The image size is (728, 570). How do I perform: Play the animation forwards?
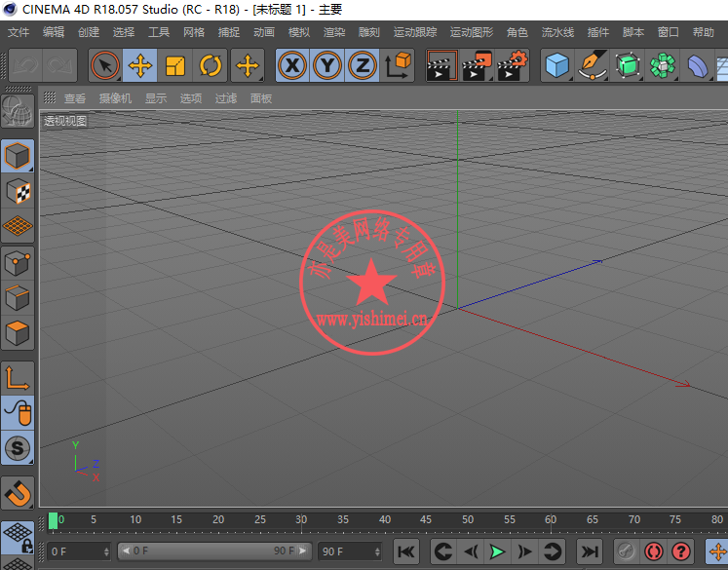[498, 551]
